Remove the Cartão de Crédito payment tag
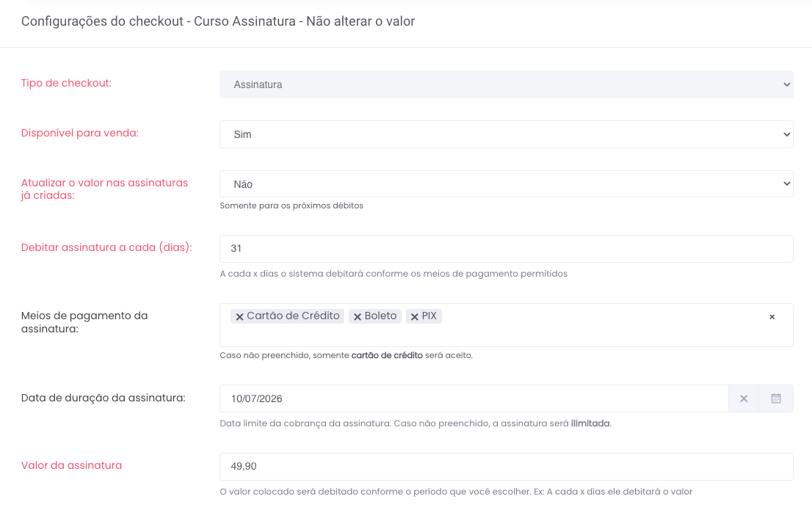812x510 pixels. pos(239,316)
